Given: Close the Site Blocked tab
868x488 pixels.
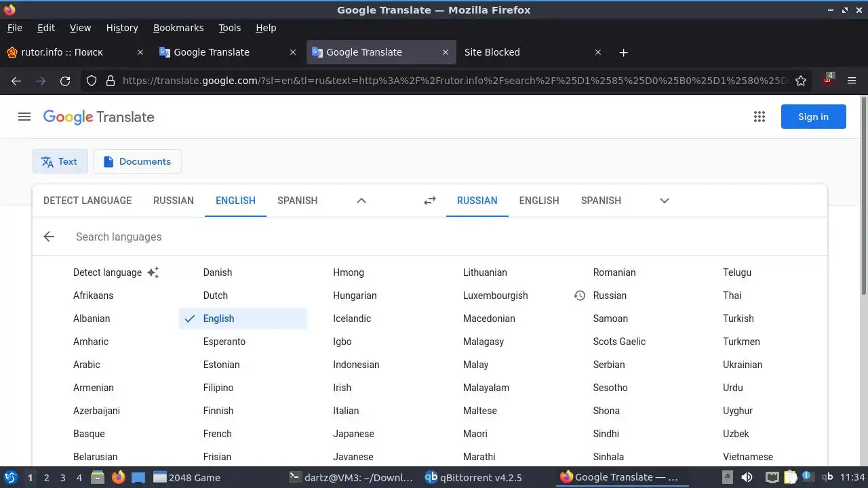Looking at the screenshot, I should (597, 52).
